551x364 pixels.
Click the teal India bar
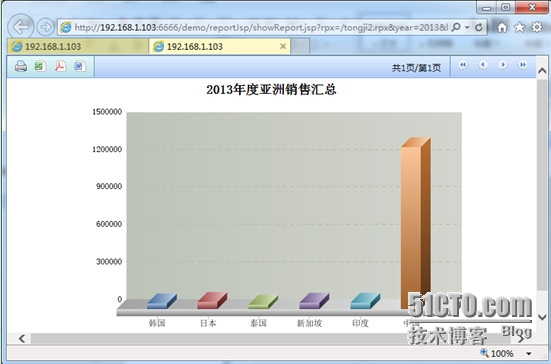(365, 301)
